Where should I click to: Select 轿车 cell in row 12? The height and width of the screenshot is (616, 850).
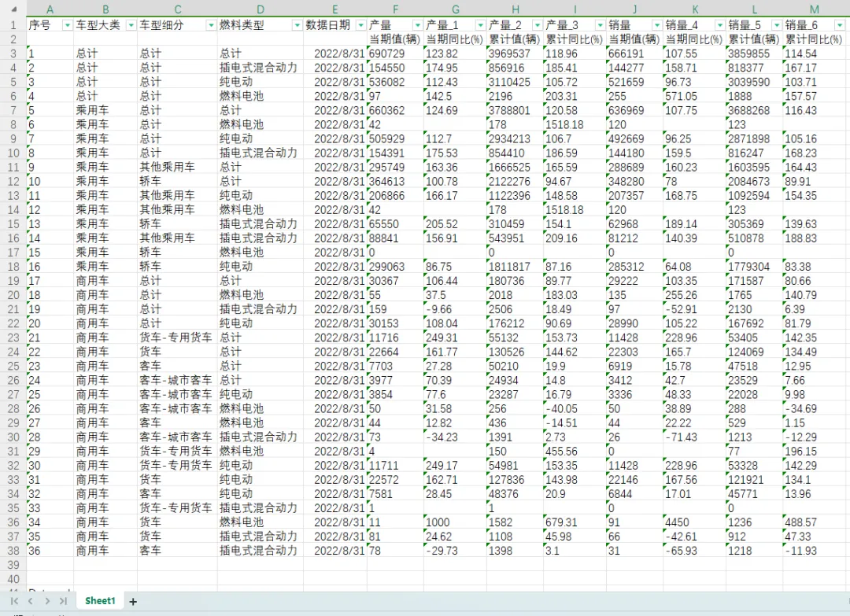coord(177,181)
